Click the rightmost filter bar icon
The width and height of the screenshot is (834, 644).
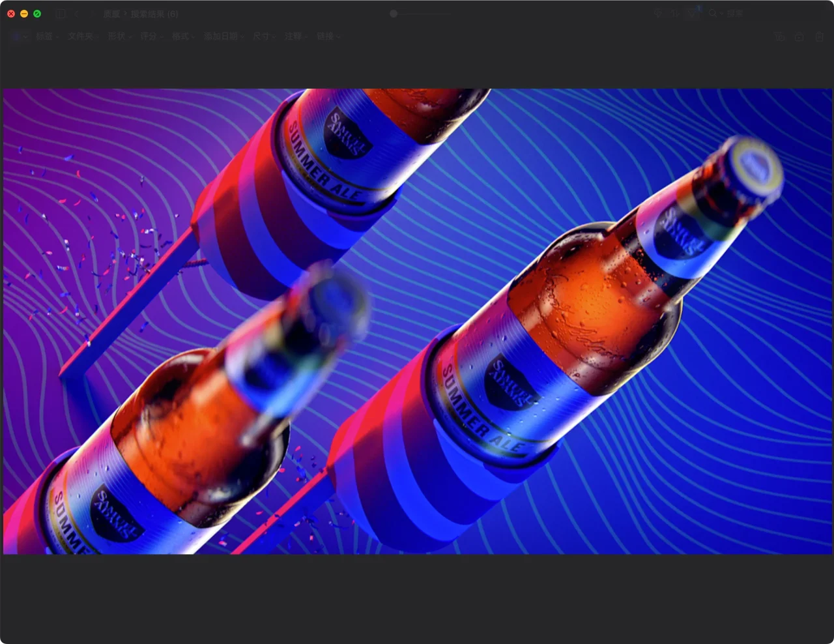click(819, 37)
